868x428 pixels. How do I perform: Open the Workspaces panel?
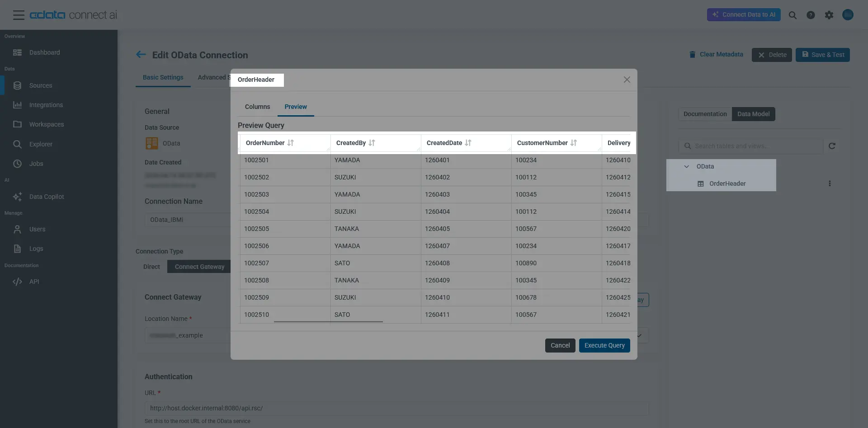(47, 124)
